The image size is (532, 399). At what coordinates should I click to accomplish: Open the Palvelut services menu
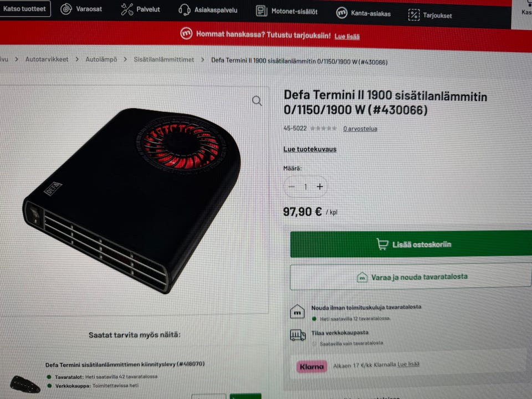click(x=140, y=9)
